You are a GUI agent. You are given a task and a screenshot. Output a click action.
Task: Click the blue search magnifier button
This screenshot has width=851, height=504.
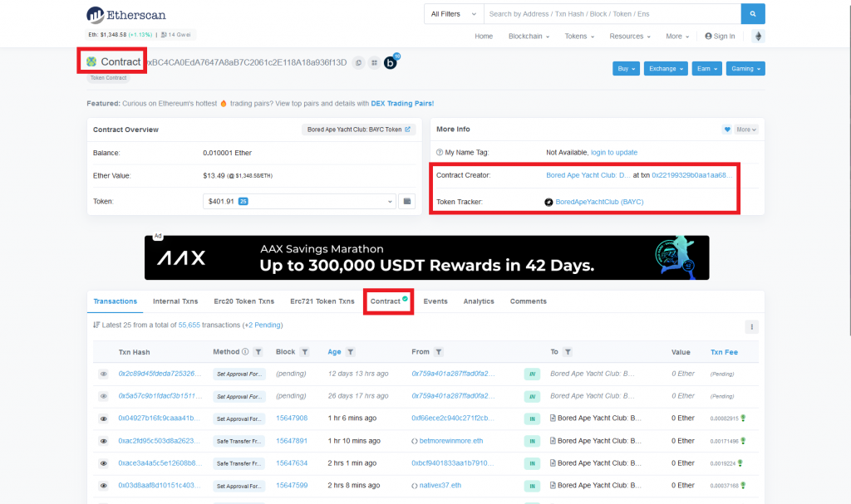click(753, 14)
